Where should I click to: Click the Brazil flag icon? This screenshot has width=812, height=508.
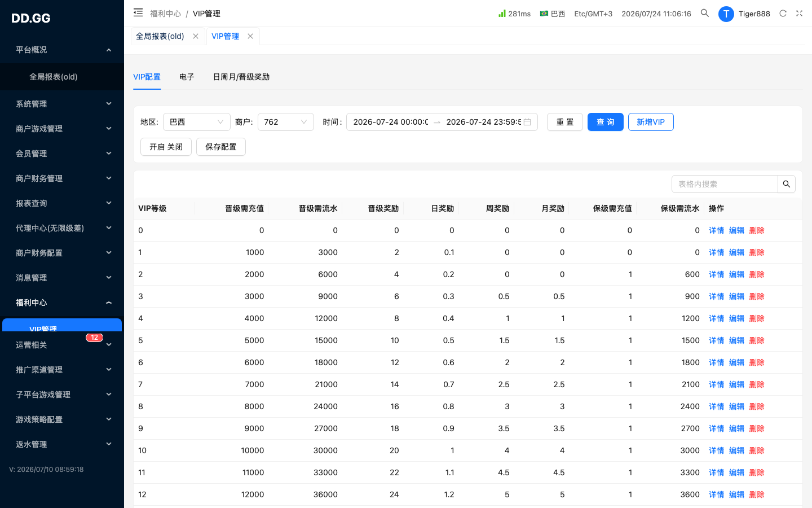point(544,13)
